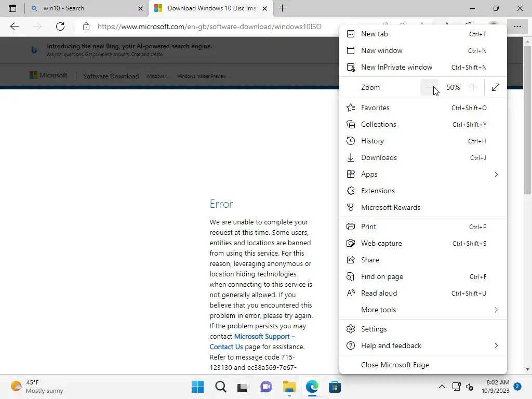Viewport: 532px width, 399px height.
Task: Click the address bar URL
Action: 209,26
